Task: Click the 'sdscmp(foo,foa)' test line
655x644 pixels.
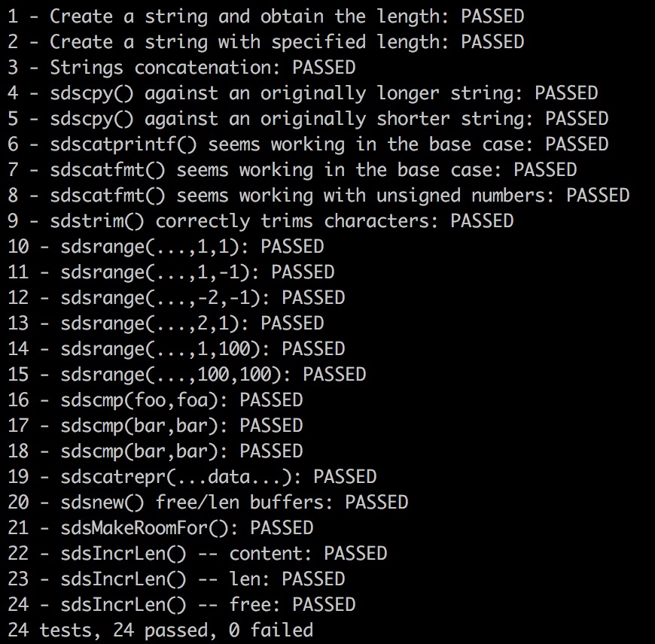Action: [x=155, y=400]
